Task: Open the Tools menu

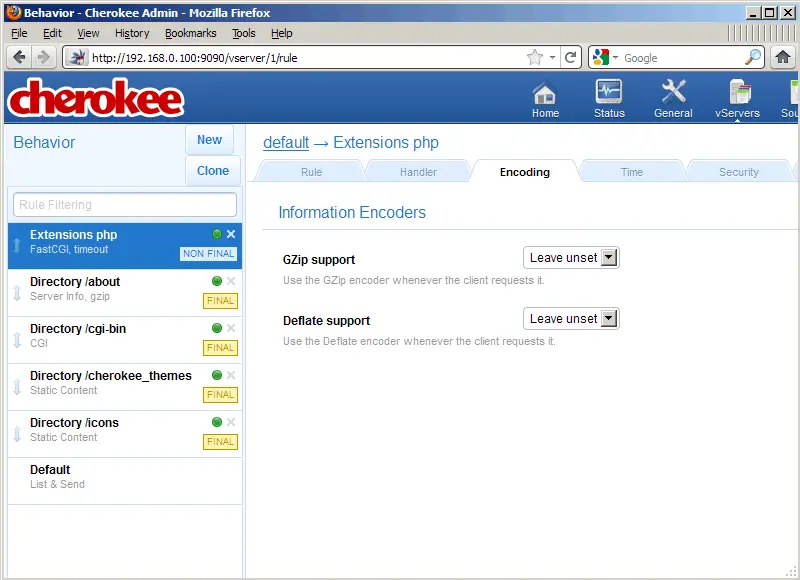Action: pos(243,33)
